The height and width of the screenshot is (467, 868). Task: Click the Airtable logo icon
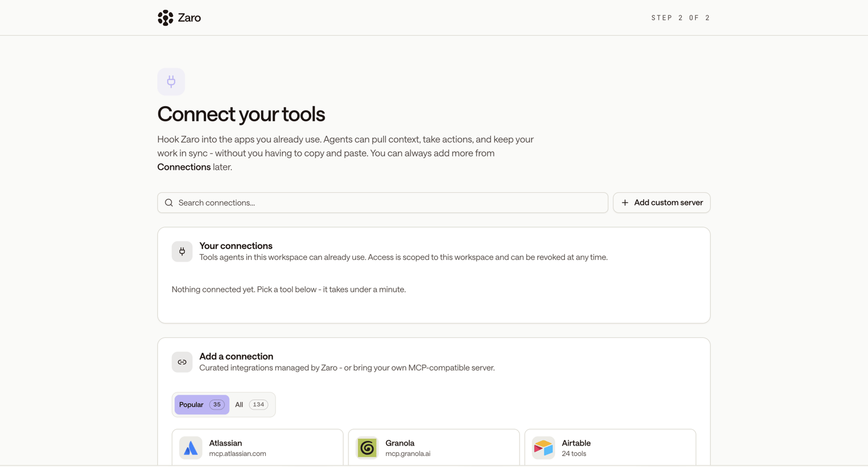click(x=543, y=448)
